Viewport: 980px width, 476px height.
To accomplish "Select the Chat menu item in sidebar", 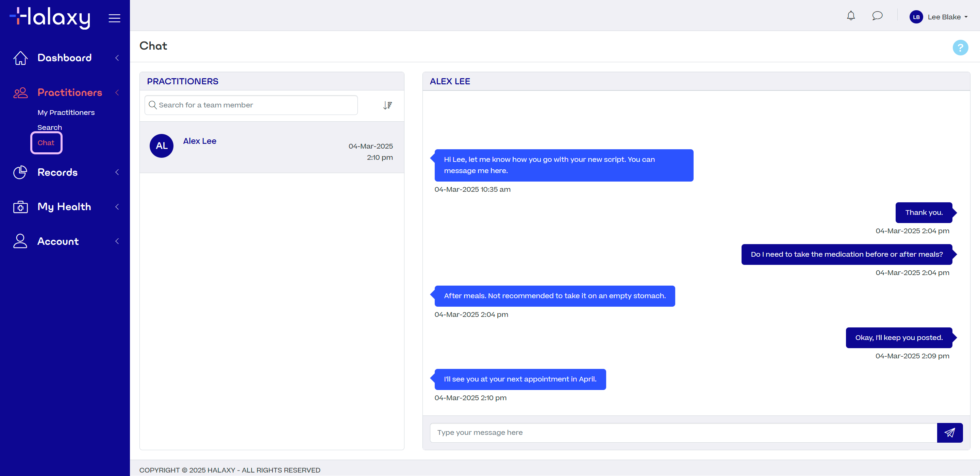I will click(x=46, y=142).
